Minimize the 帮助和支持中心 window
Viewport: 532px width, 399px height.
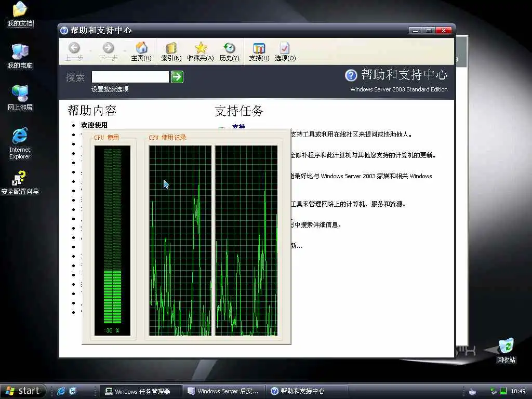(415, 31)
